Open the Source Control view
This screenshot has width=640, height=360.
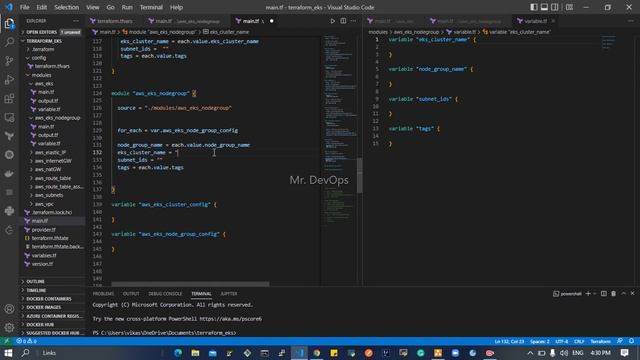point(9,61)
